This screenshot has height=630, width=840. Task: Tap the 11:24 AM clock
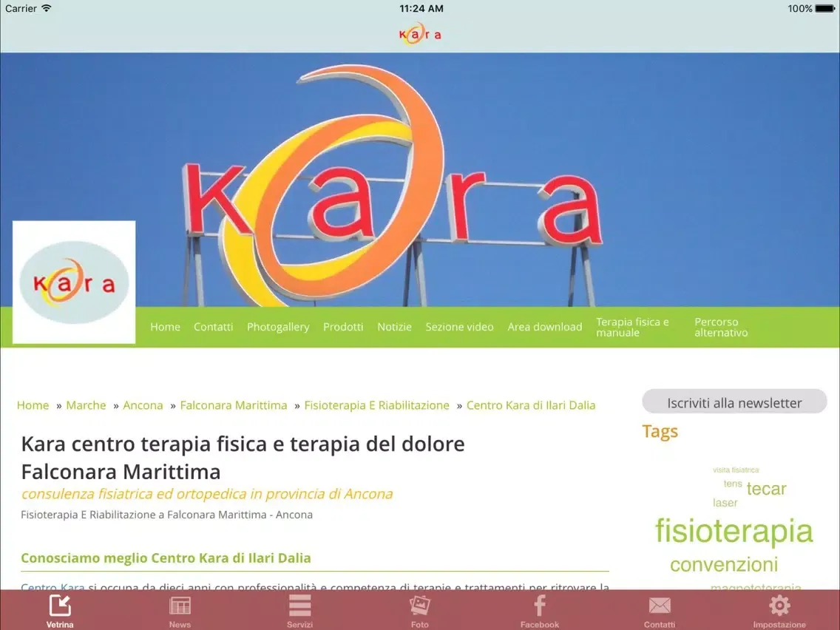pyautogui.click(x=421, y=9)
